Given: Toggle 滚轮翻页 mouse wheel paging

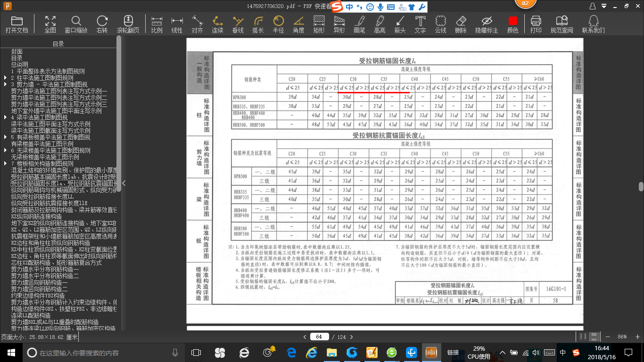Looking at the screenshot, I should tap(128, 24).
